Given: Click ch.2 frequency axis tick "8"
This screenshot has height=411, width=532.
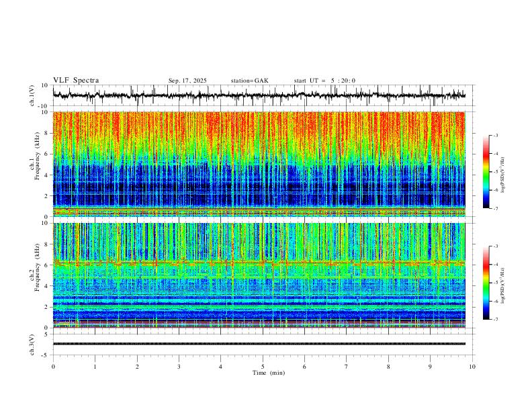Looking at the screenshot, I should click(47, 244).
